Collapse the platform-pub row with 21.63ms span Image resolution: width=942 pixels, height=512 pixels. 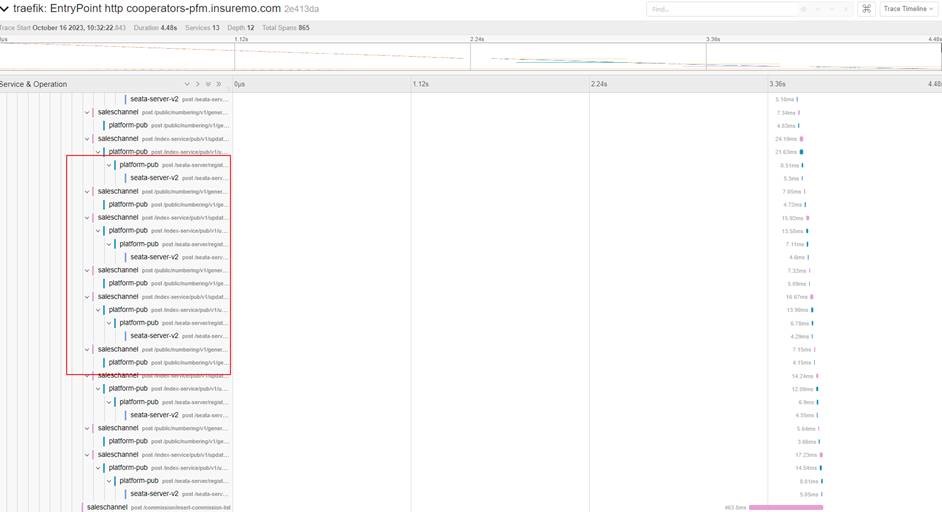click(98, 152)
